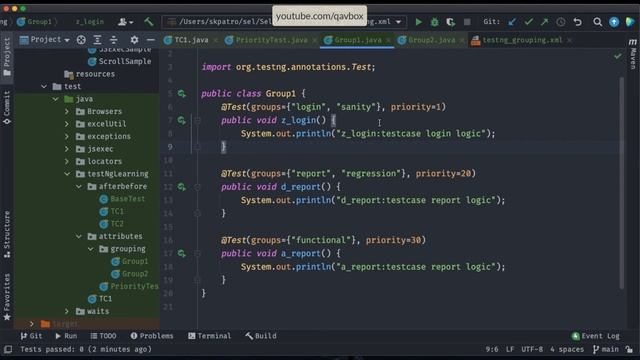Click the Git update project arrow
This screenshot has height=360, width=640.
pos(512,22)
